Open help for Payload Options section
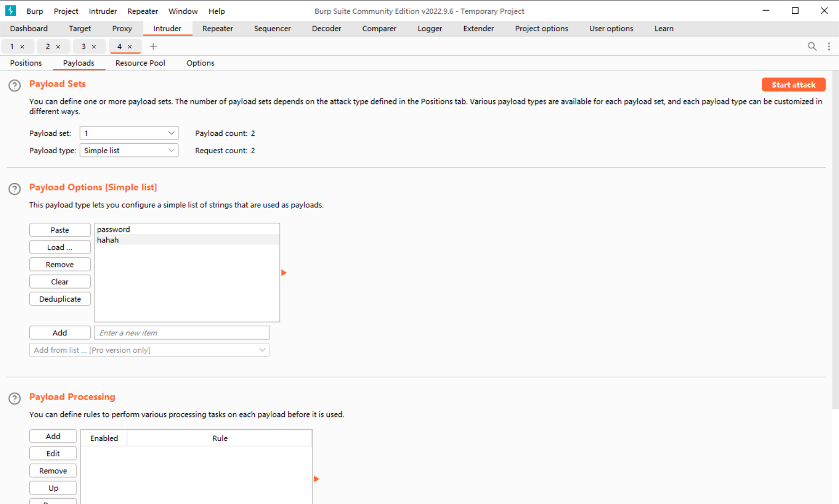Screen dimensions: 839x504 (15, 189)
